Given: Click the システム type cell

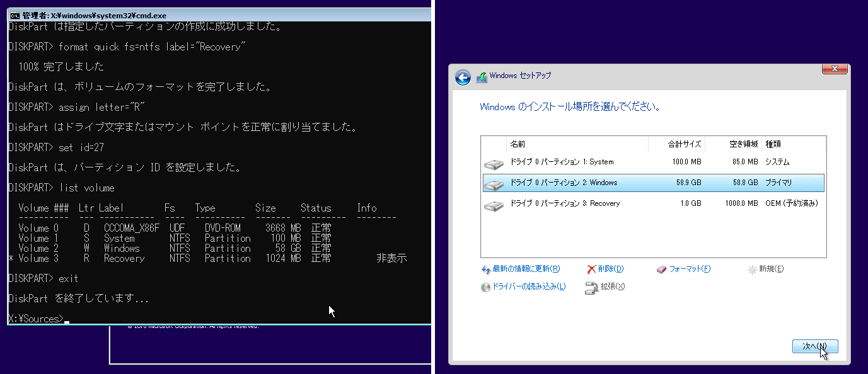Looking at the screenshot, I should [777, 162].
